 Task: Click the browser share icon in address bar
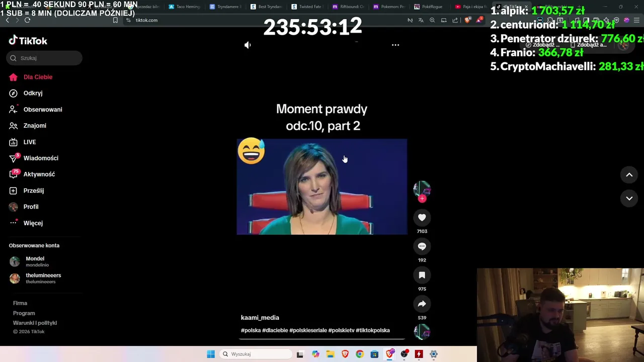tap(455, 20)
